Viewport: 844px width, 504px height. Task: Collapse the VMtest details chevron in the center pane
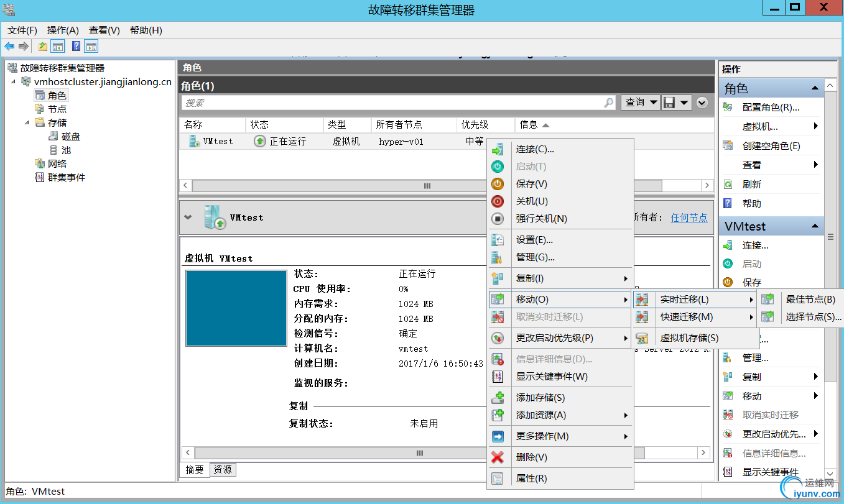[188, 218]
